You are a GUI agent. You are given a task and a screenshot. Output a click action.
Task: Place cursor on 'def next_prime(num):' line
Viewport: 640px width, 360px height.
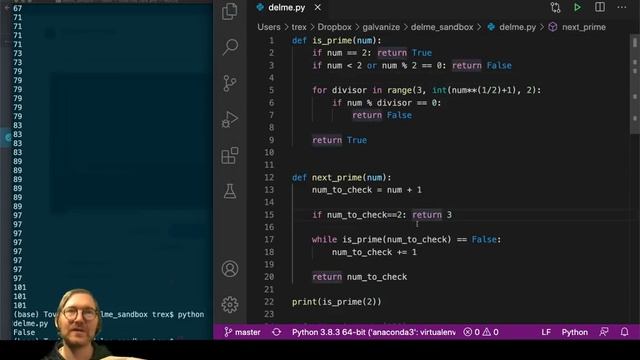[x=341, y=178]
